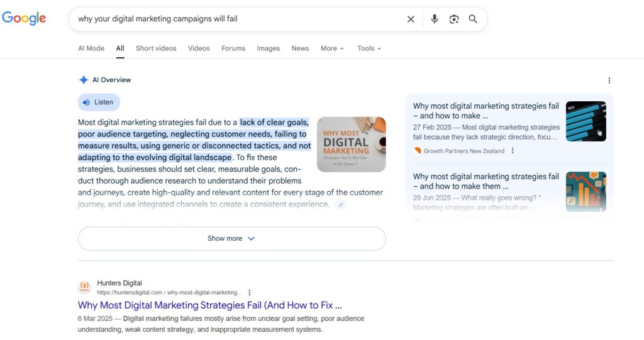Clear the search box text
This screenshot has height=340, width=644.
click(x=411, y=19)
